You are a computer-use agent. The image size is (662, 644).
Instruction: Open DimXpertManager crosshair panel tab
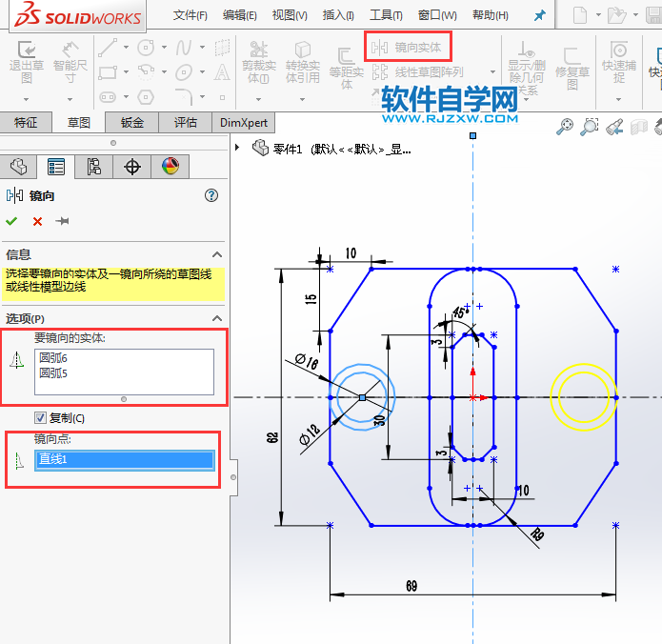tap(132, 167)
